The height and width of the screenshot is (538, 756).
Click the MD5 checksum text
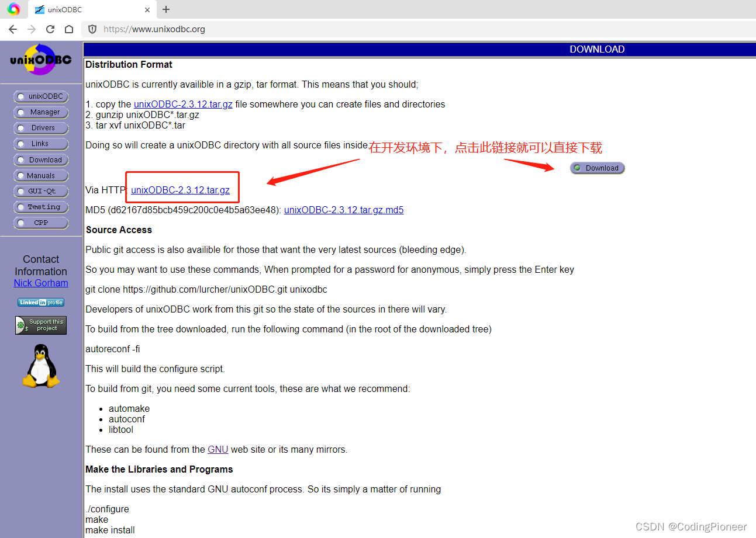(x=184, y=210)
